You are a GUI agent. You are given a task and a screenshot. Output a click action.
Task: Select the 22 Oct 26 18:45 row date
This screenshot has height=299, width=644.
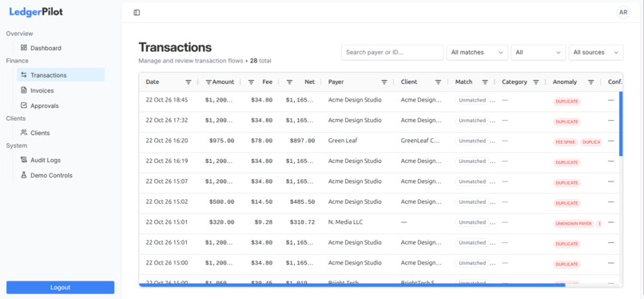(x=167, y=100)
